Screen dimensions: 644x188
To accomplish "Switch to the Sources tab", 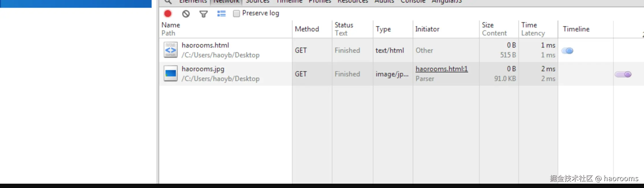I will (258, 1).
